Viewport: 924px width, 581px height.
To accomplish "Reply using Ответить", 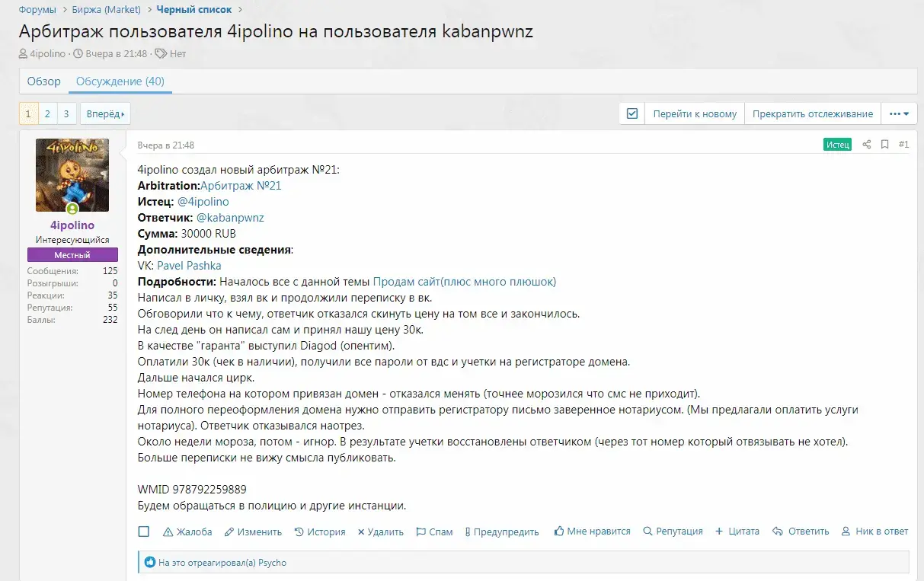I will [x=801, y=532].
